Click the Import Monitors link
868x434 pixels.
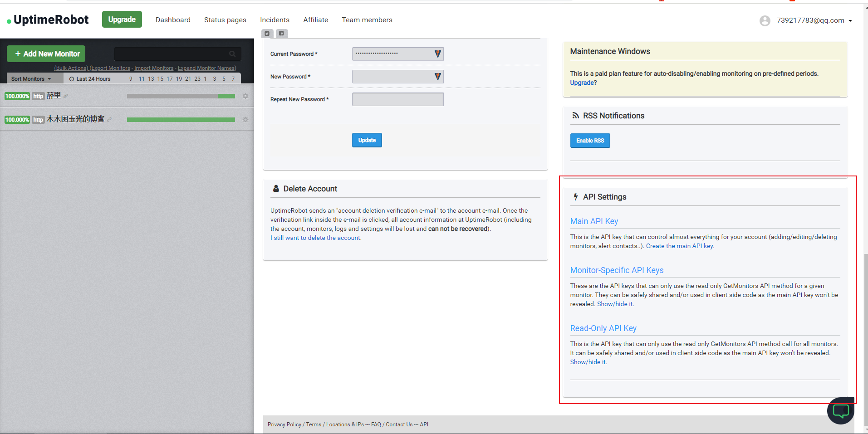tap(154, 68)
